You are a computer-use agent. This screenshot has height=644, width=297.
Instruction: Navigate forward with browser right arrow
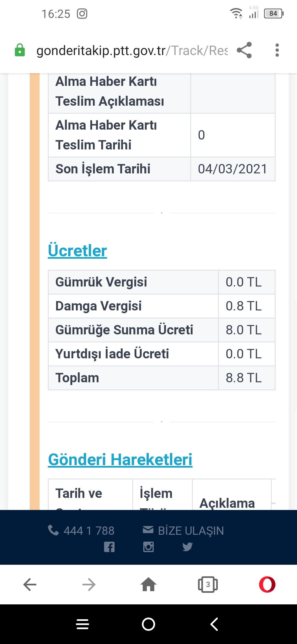[x=89, y=584]
